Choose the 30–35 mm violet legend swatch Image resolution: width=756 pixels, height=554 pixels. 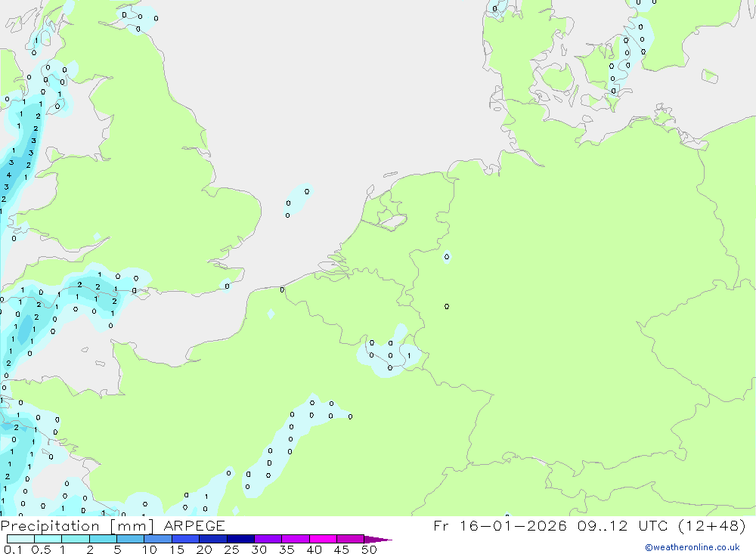(x=268, y=539)
